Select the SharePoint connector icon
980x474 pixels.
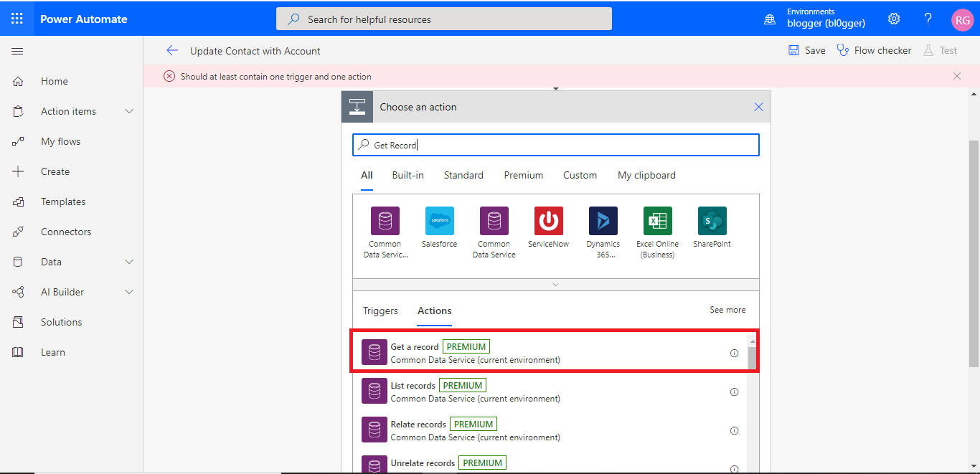coord(712,221)
